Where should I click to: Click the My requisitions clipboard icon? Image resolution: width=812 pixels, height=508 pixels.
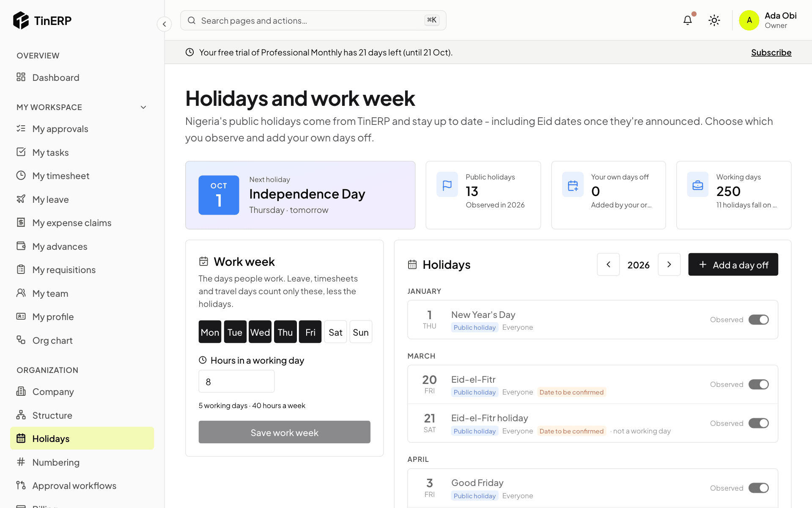click(21, 269)
